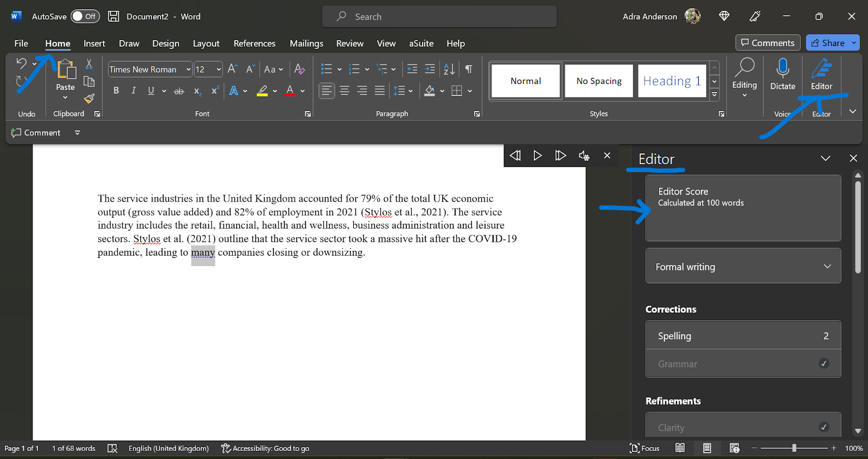Click the Sort icon in Paragraph group
The height and width of the screenshot is (459, 868).
(449, 69)
